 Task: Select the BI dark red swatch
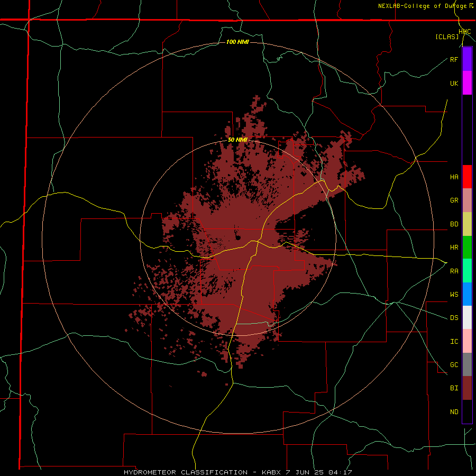(467, 388)
